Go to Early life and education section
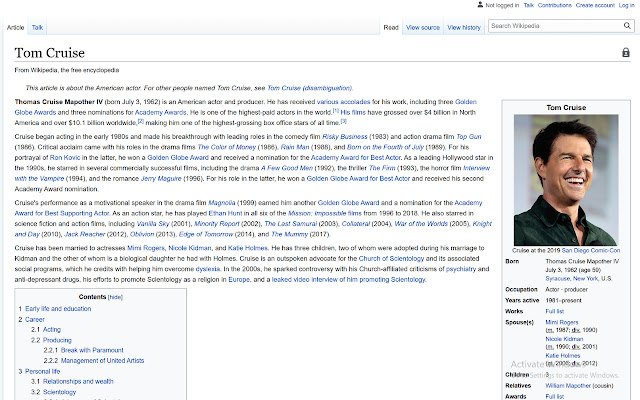Viewport: 640px width, 400px height. [x=58, y=309]
